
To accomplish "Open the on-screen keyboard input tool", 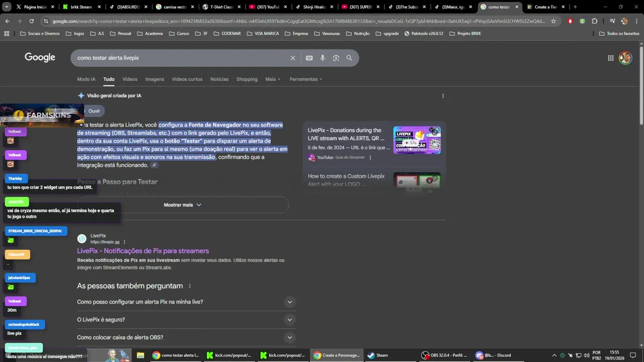I will pos(309,58).
